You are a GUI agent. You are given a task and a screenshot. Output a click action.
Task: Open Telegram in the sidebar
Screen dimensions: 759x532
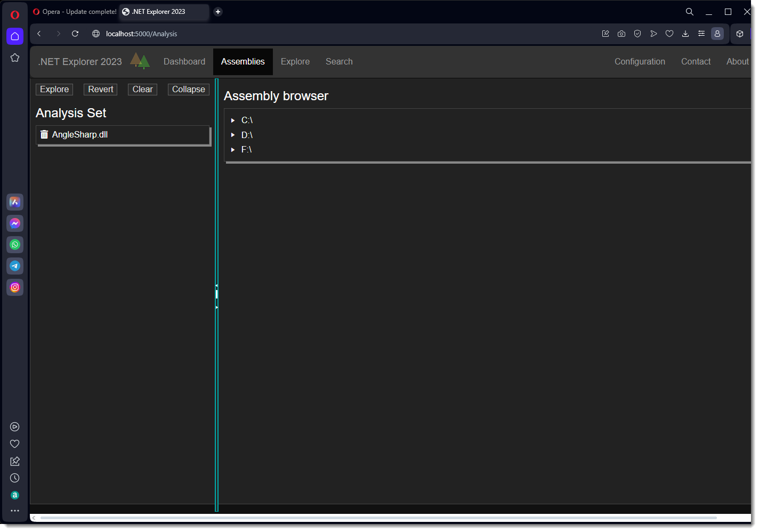pos(15,266)
